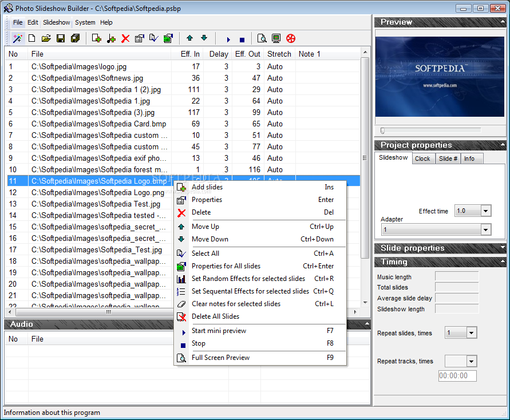
Task: Select row Softpedia Card.bmp
Action: (x=183, y=124)
